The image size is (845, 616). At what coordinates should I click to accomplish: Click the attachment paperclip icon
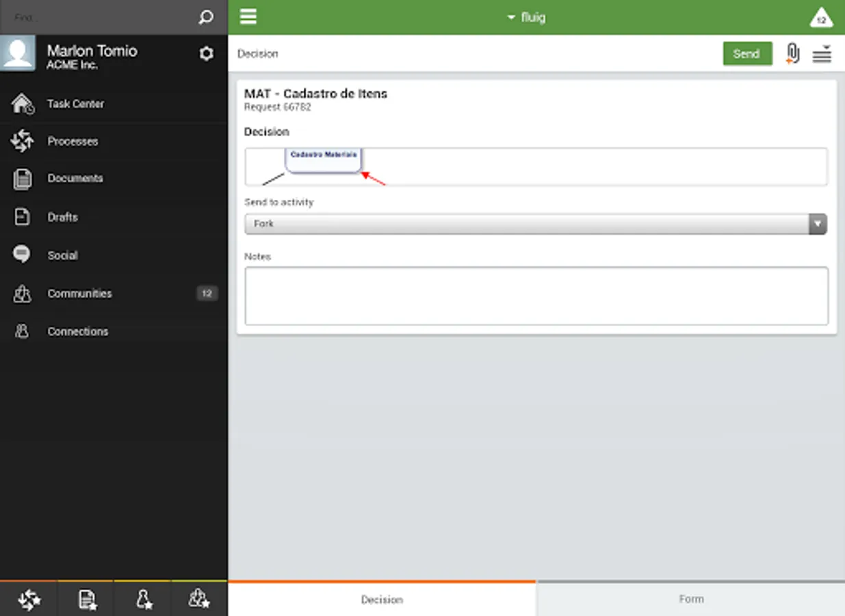(792, 53)
